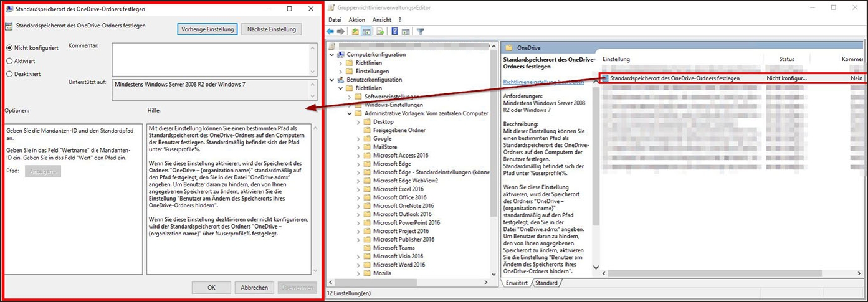Select the 'Aktiviert' radio button
Screen dimensions: 868x302
click(x=9, y=61)
